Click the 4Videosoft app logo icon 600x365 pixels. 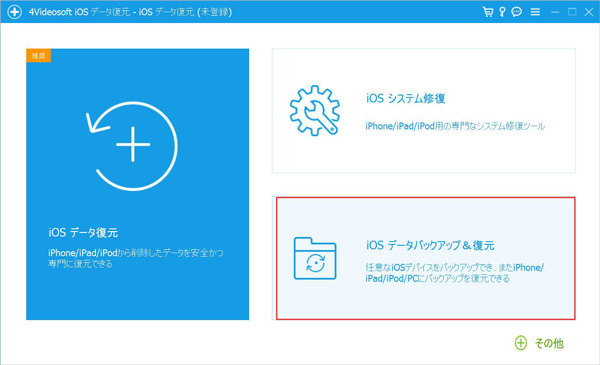15,12
